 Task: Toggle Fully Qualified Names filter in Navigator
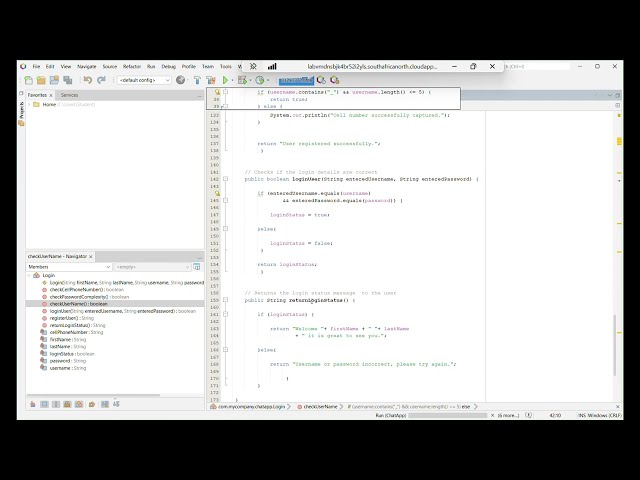coord(92,404)
